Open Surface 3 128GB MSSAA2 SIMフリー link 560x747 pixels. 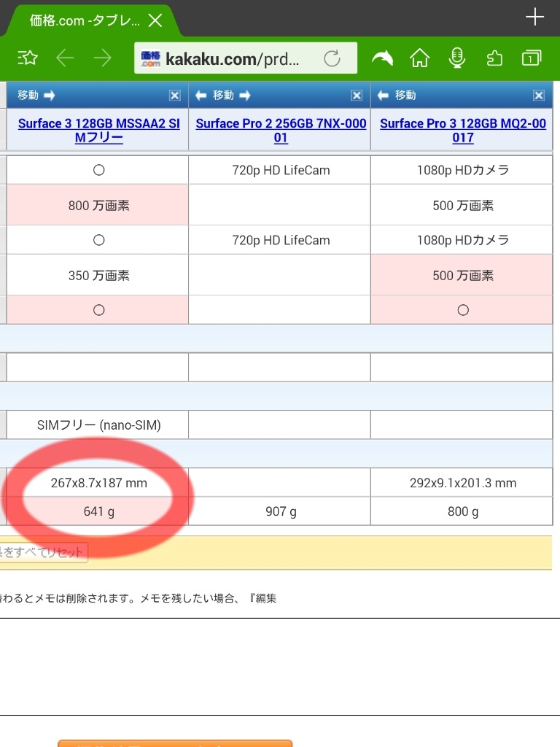(98, 130)
